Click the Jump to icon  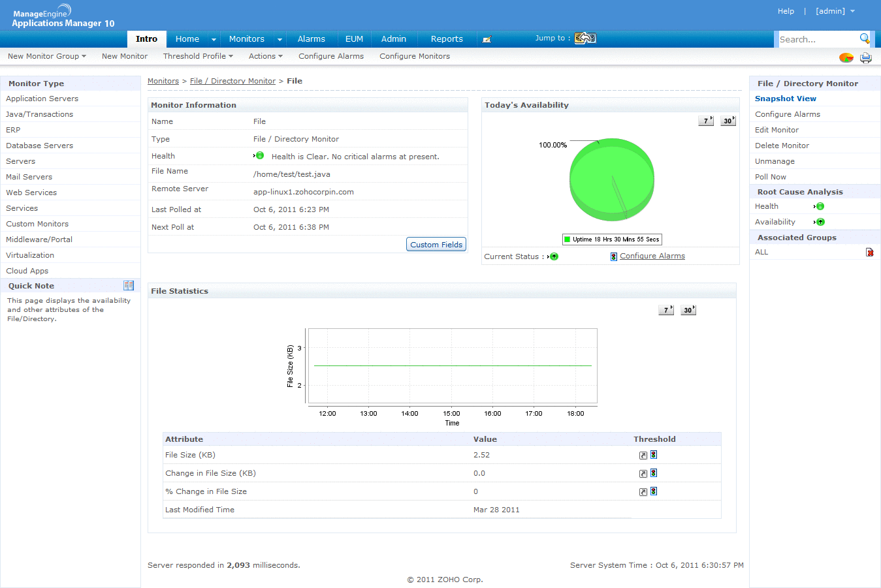(585, 39)
